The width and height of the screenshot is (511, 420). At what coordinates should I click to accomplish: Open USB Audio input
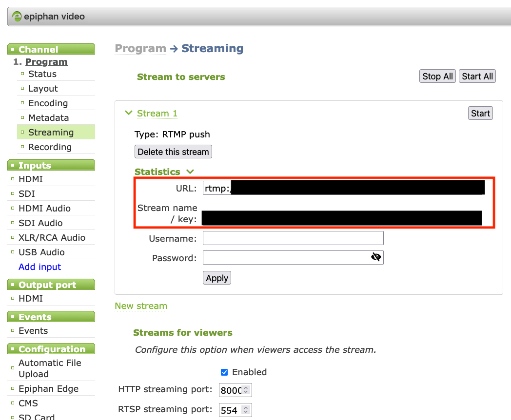(41, 252)
